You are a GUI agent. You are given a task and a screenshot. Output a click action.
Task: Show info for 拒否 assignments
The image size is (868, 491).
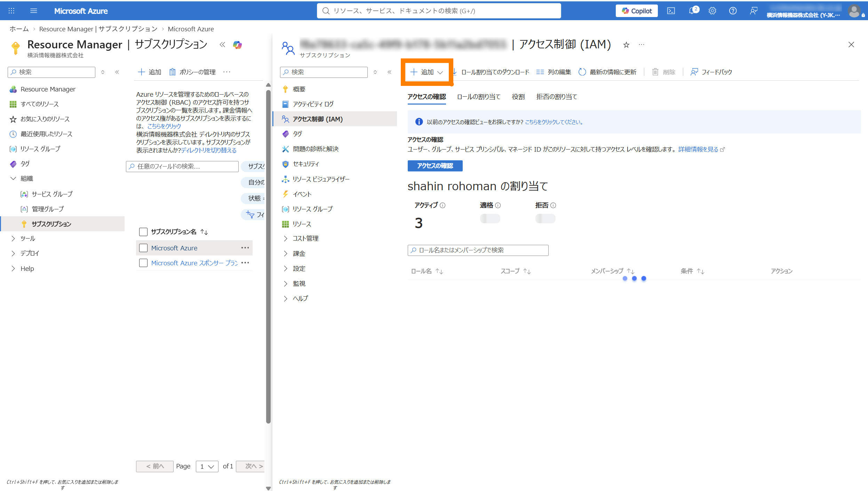coord(553,205)
